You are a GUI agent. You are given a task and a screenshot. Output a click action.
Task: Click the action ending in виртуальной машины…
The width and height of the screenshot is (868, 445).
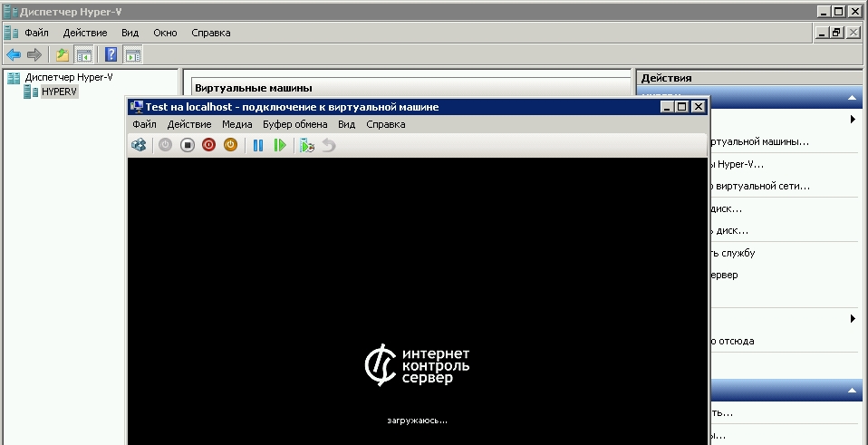pyautogui.click(x=759, y=141)
